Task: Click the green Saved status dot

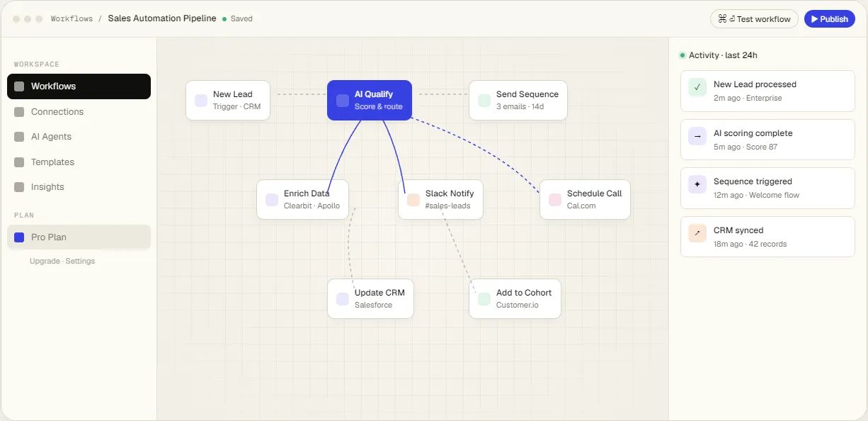Action: [x=224, y=19]
